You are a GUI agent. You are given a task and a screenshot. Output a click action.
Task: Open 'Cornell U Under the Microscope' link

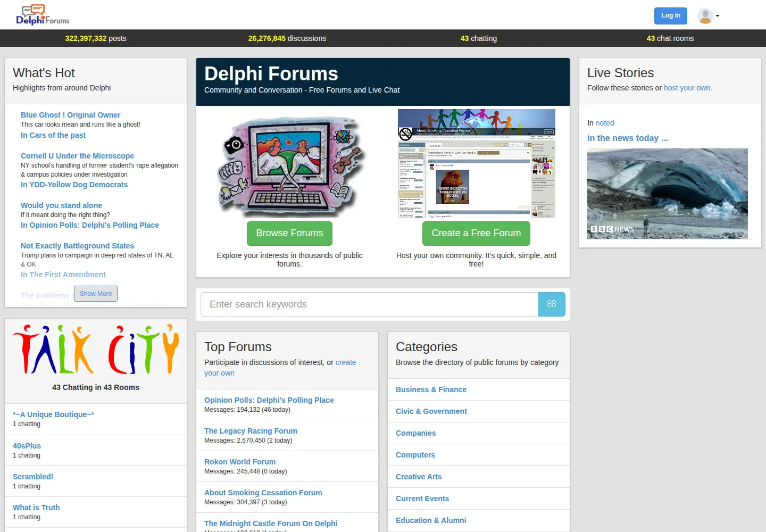77,156
